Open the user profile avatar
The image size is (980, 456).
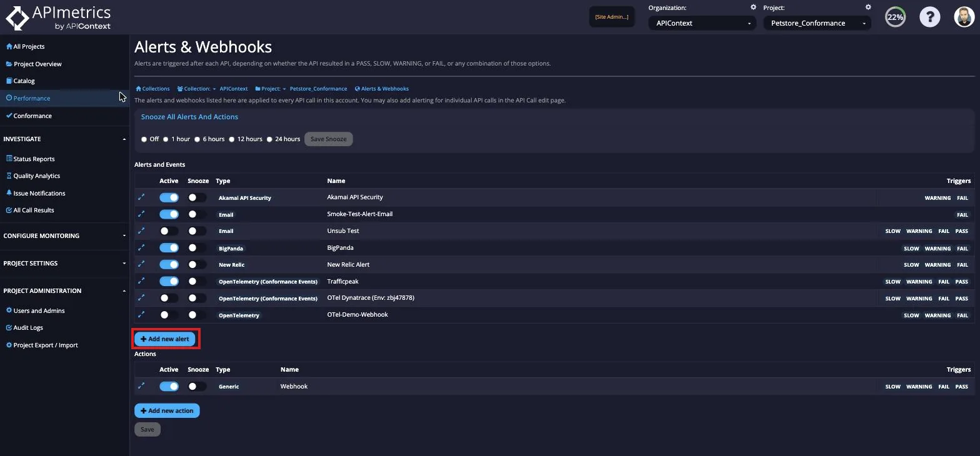964,17
